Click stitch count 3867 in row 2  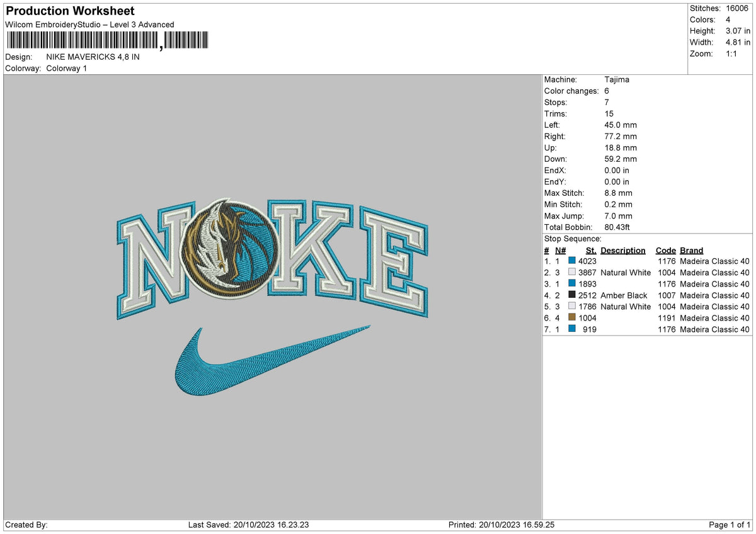pos(587,272)
